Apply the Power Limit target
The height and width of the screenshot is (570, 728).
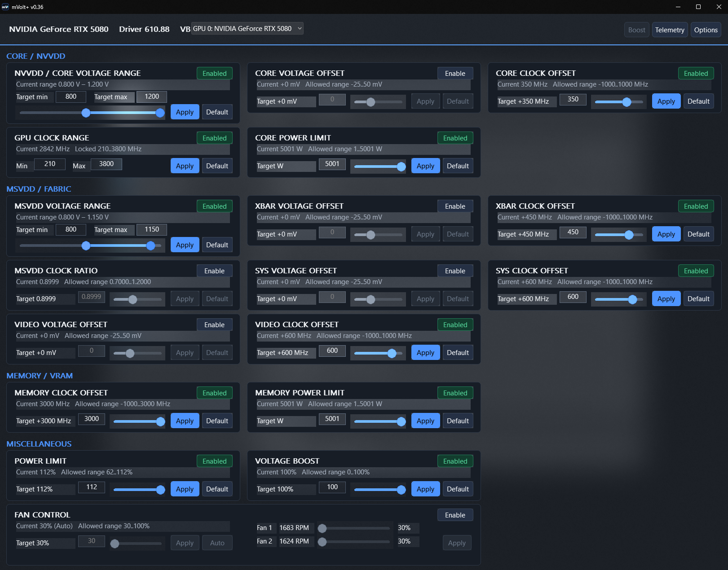click(x=185, y=489)
